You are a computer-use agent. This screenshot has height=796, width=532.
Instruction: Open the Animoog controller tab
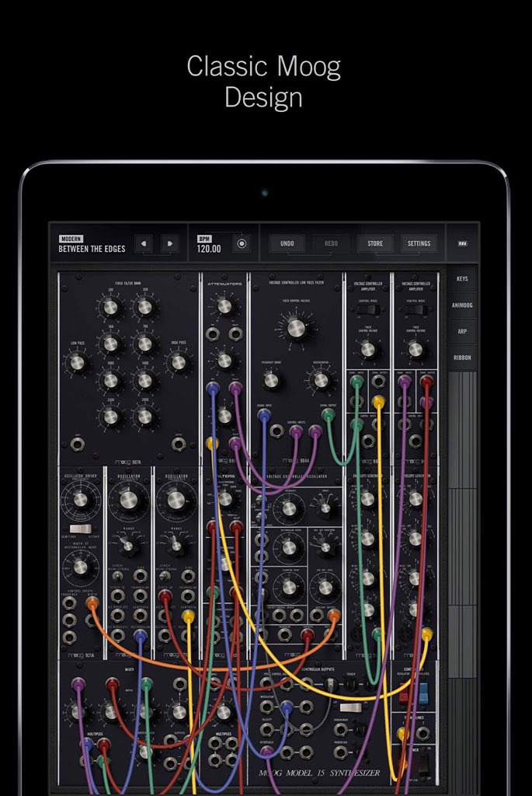pos(462,305)
